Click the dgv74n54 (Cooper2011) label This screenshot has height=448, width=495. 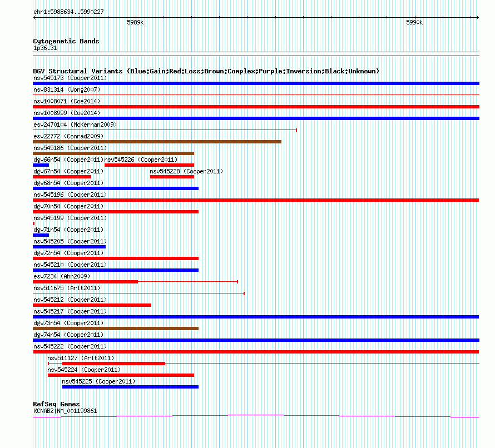(x=68, y=335)
